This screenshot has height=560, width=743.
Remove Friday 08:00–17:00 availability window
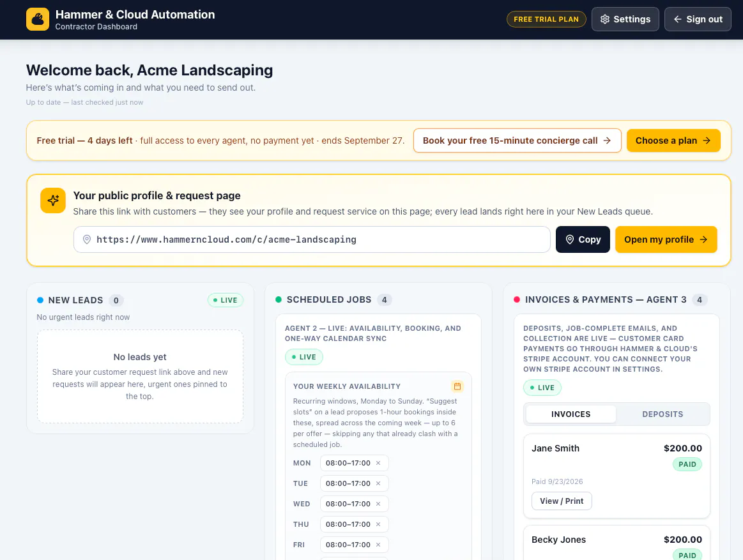tap(378, 545)
